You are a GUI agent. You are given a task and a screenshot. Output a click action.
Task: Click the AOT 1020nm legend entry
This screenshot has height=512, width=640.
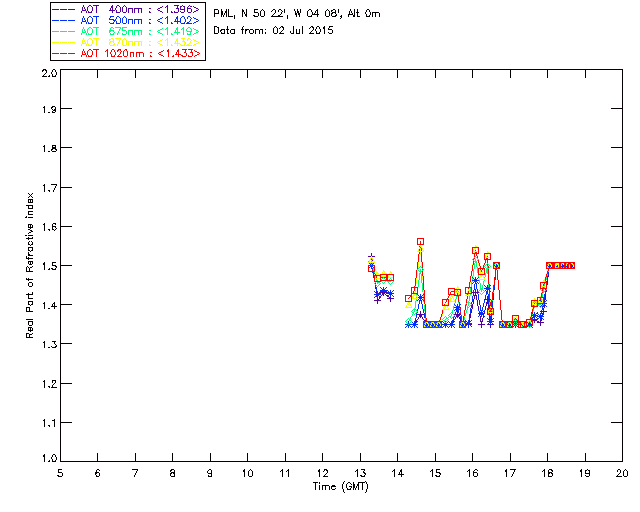(126, 53)
